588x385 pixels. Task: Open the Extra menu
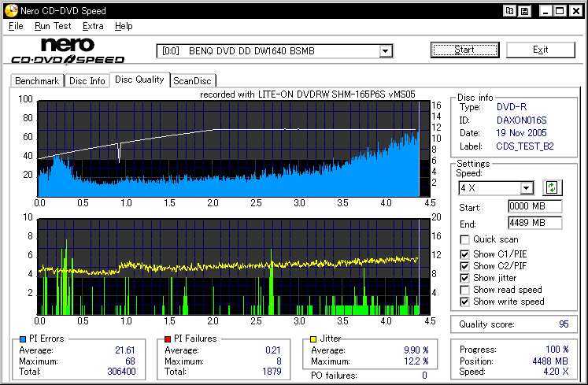point(93,26)
